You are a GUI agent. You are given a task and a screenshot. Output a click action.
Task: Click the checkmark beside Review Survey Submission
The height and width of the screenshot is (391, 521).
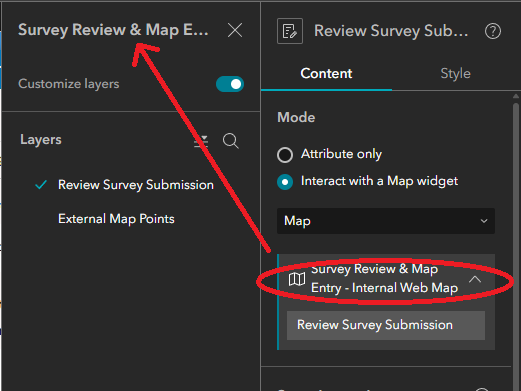[x=41, y=184]
